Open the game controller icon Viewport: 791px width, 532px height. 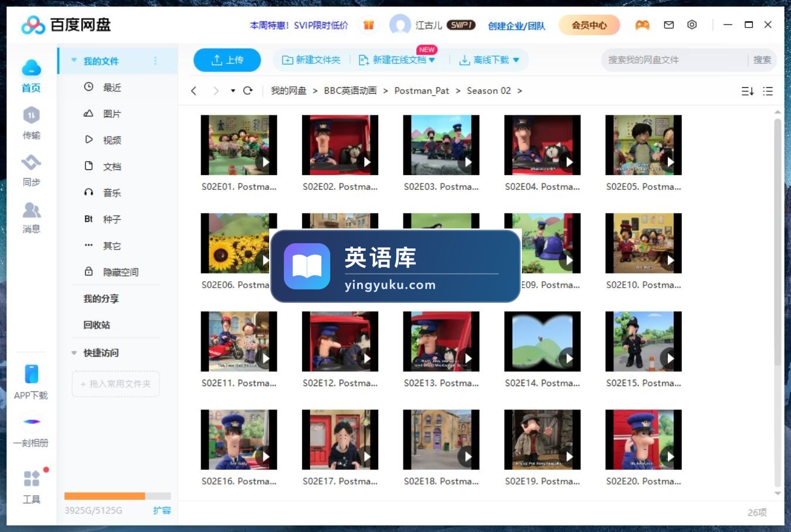642,25
